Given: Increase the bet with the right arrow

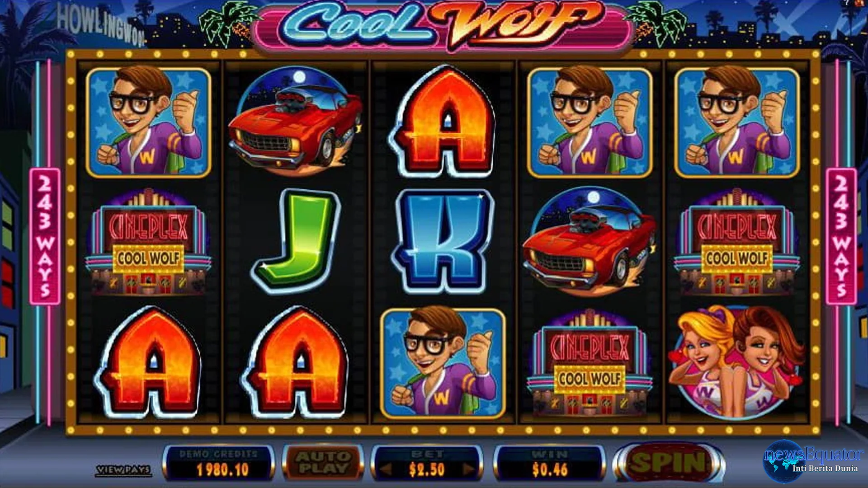Looking at the screenshot, I should click(468, 469).
